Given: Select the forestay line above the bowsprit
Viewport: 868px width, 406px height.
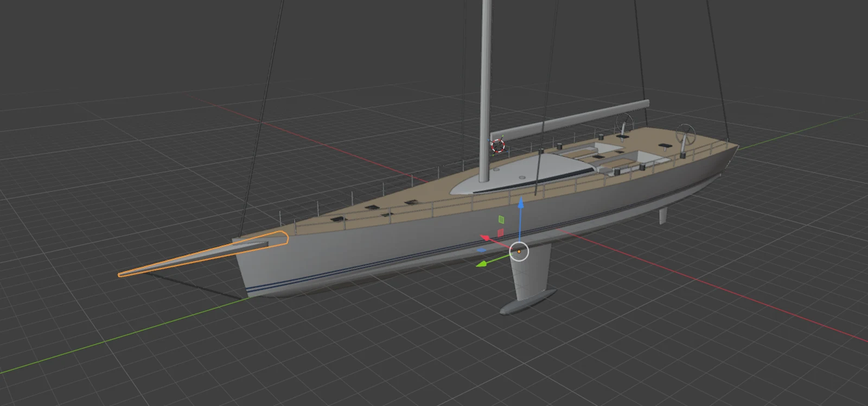Looking at the screenshot, I should 260,119.
